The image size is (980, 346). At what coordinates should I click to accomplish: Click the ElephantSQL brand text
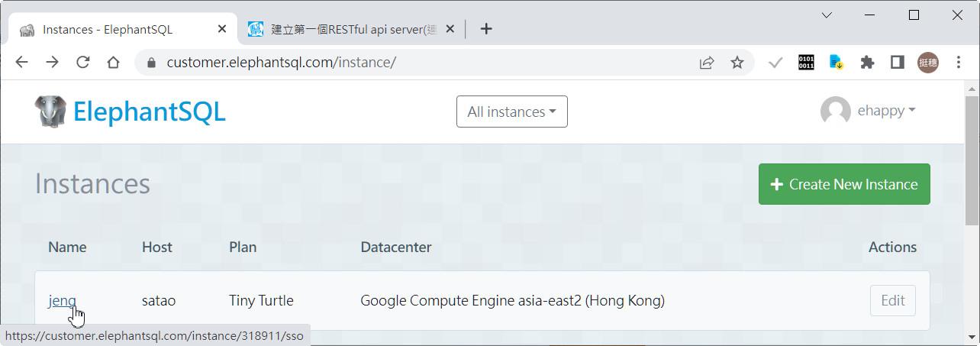click(x=149, y=112)
